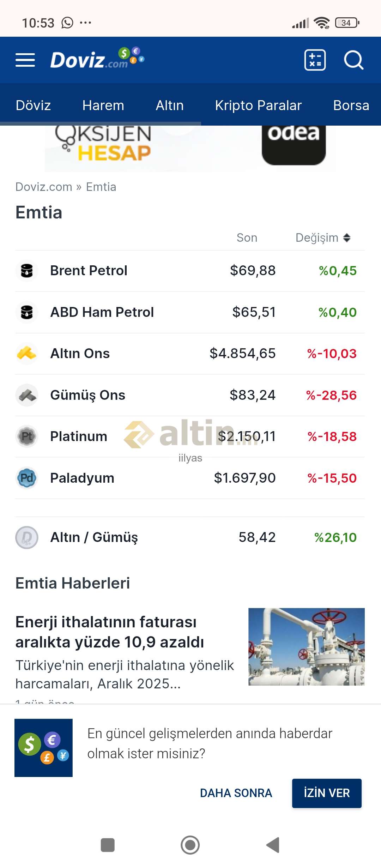Tap the Platinum Pt icon

click(x=27, y=436)
